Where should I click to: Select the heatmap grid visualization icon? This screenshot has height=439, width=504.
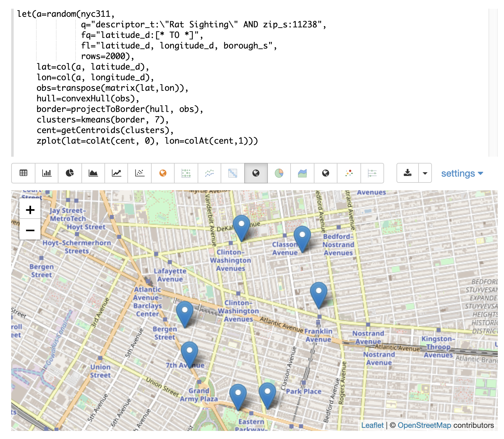pos(232,173)
